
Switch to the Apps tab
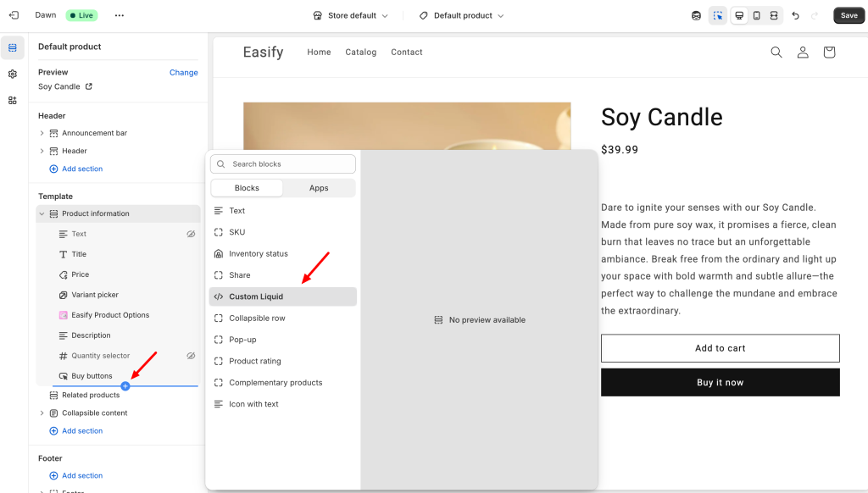pyautogui.click(x=319, y=188)
